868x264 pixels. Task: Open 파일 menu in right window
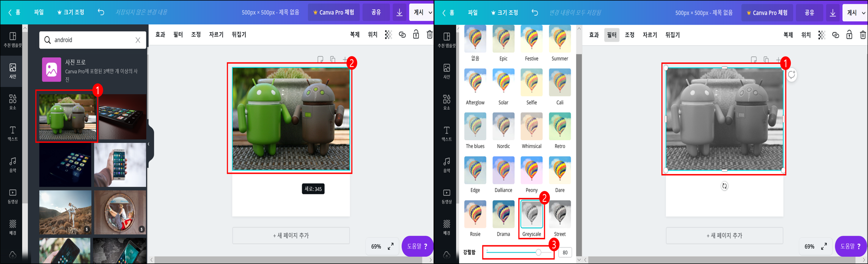point(473,13)
